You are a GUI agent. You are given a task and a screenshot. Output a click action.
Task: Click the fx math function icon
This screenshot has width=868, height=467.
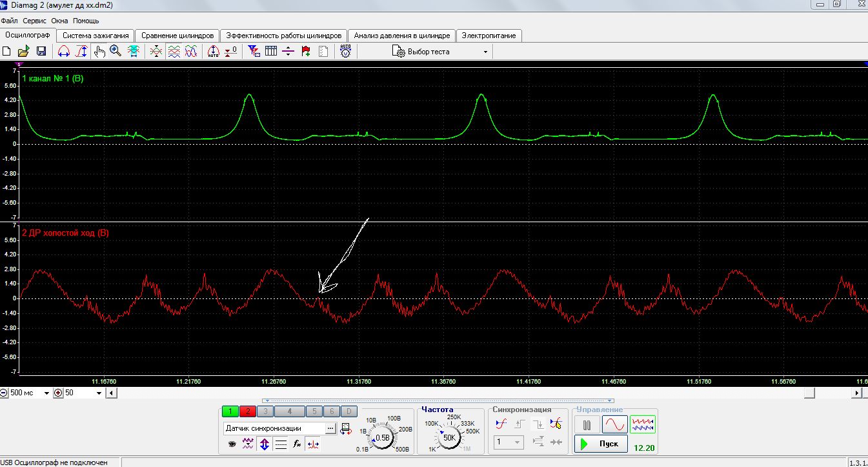point(297,444)
